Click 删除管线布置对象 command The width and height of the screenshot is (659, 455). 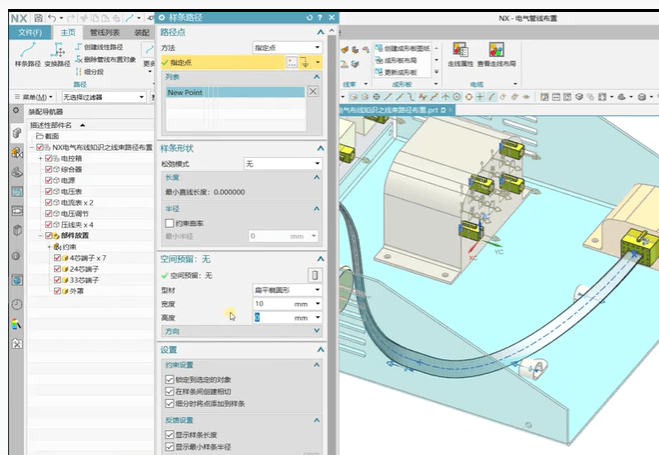(x=108, y=60)
